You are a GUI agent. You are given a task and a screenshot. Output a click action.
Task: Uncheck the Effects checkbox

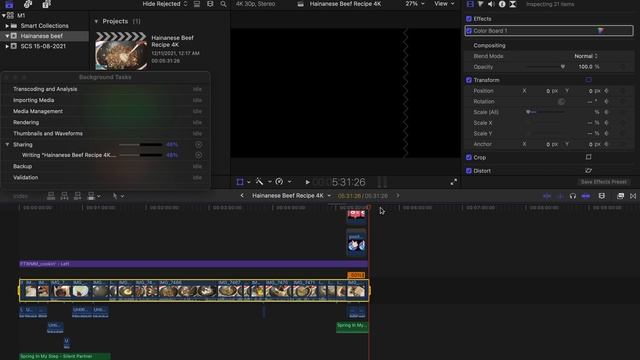click(469, 19)
